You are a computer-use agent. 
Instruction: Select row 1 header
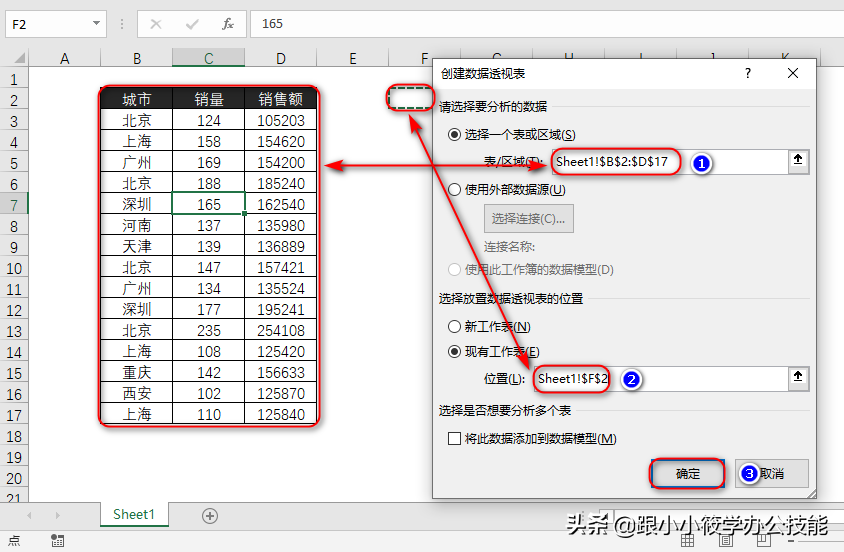(14, 79)
